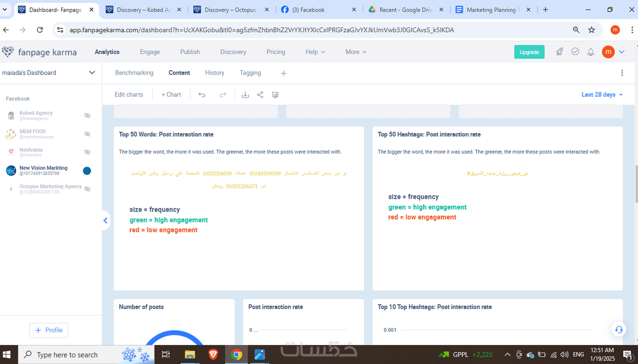
Task: Launch Brave browser from the taskbar
Action: (213, 355)
